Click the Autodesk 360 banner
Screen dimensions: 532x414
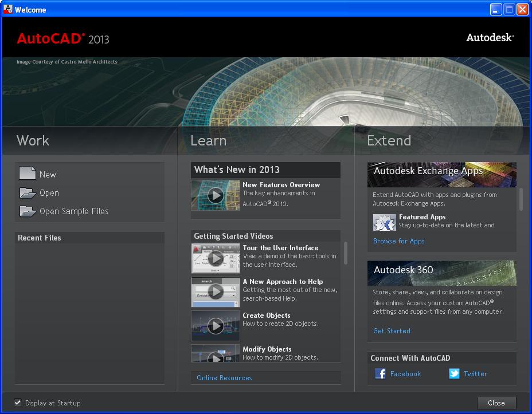click(442, 273)
